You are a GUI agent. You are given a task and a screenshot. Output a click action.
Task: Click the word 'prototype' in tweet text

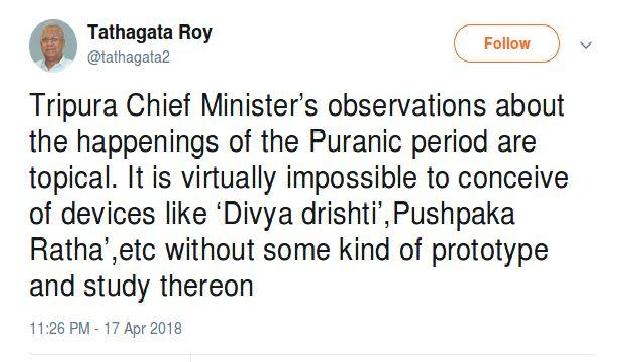pyautogui.click(x=490, y=252)
